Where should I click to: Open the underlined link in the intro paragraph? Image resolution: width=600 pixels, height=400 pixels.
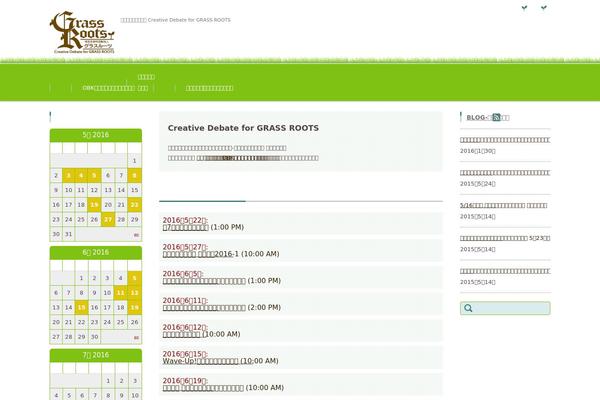coord(238,158)
